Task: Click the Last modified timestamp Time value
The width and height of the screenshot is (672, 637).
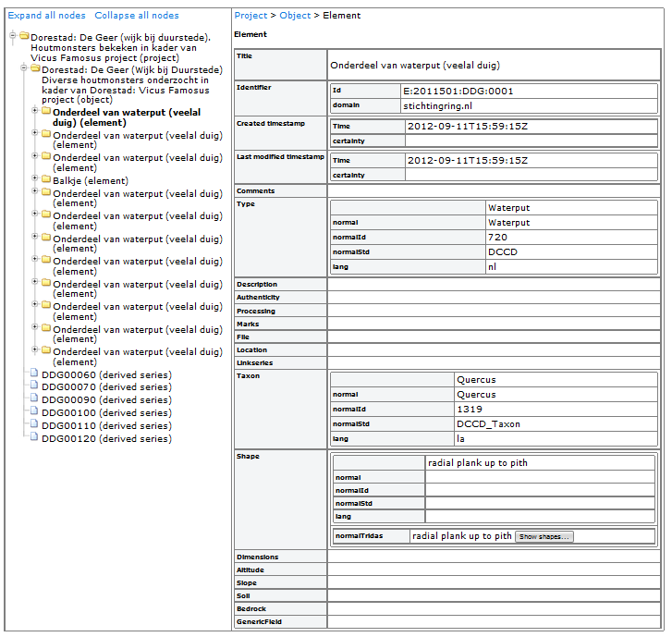Action: [x=468, y=161]
